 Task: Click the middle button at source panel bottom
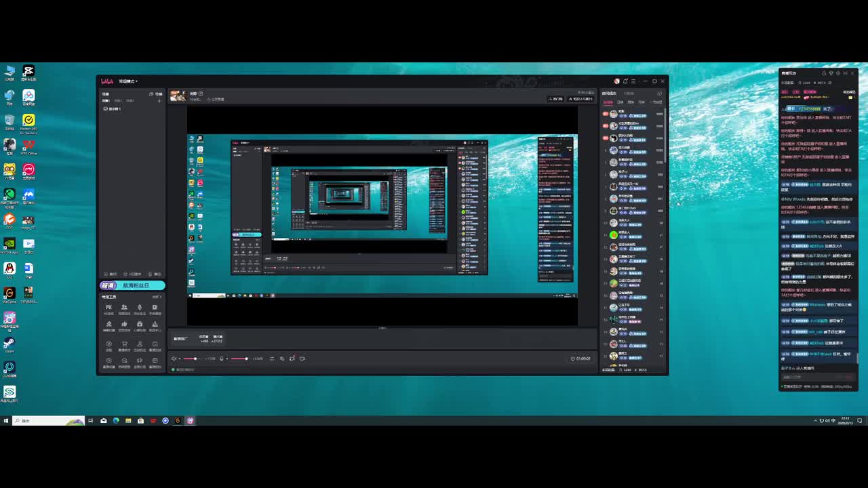(x=132, y=274)
